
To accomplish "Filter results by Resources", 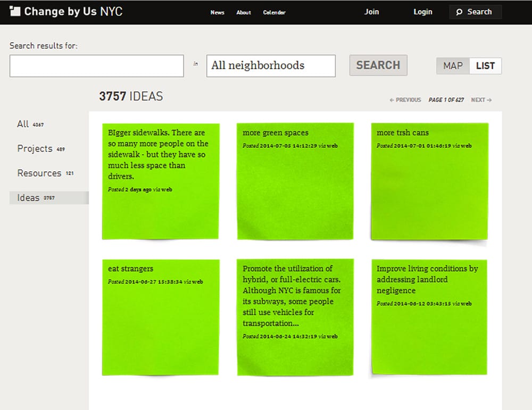I will pos(39,173).
